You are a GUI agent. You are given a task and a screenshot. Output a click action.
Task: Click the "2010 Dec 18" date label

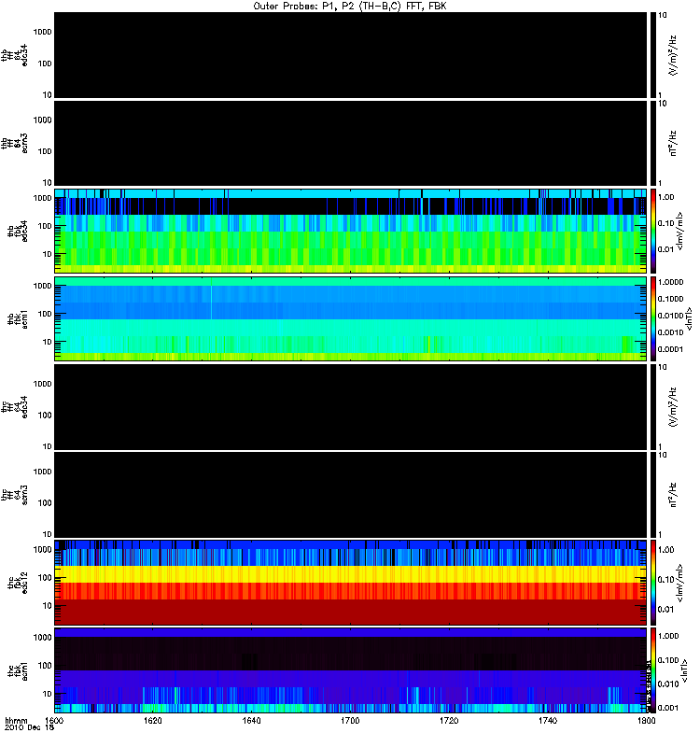(29, 727)
